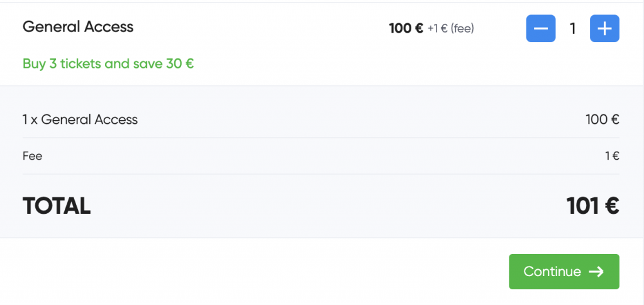Select the ticket quantity number between steppers
Viewport: 644px width, 305px height.
pyautogui.click(x=572, y=29)
